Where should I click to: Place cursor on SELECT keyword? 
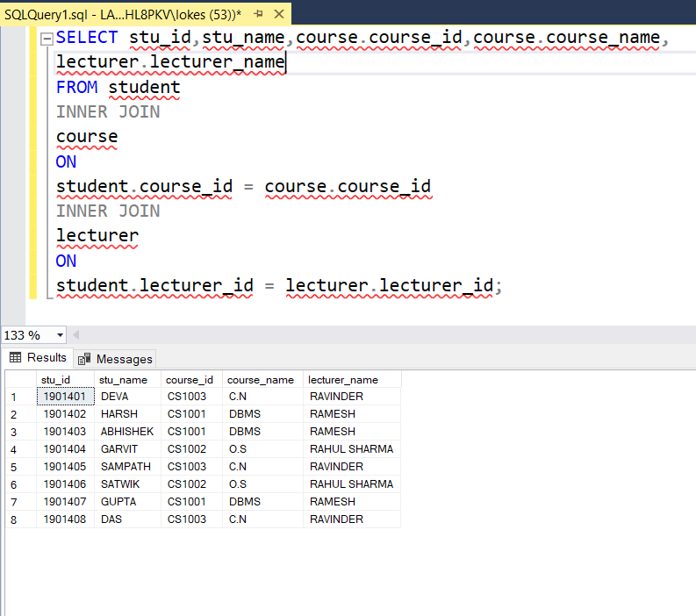(87, 38)
